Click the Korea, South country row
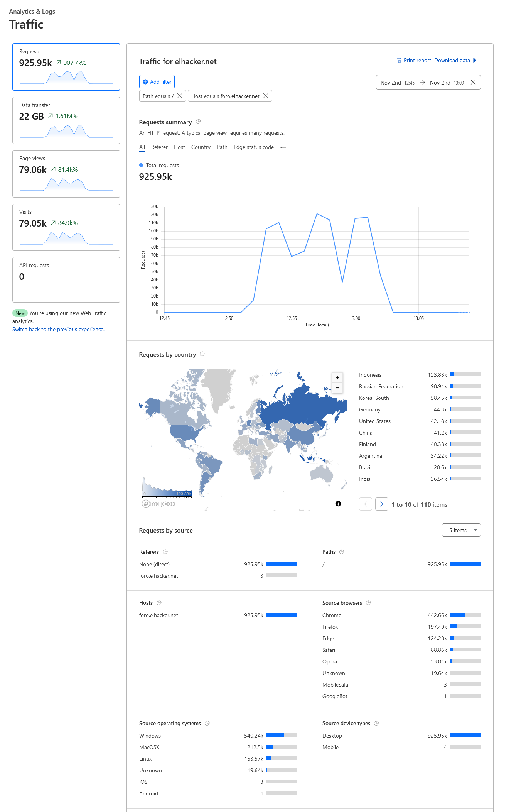The image size is (521, 812). tap(420, 398)
